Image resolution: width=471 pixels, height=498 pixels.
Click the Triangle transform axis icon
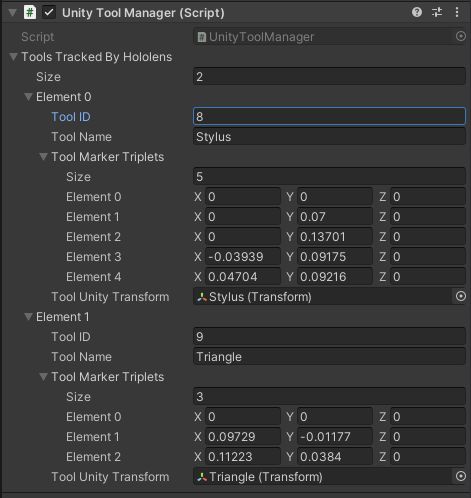pos(202,477)
